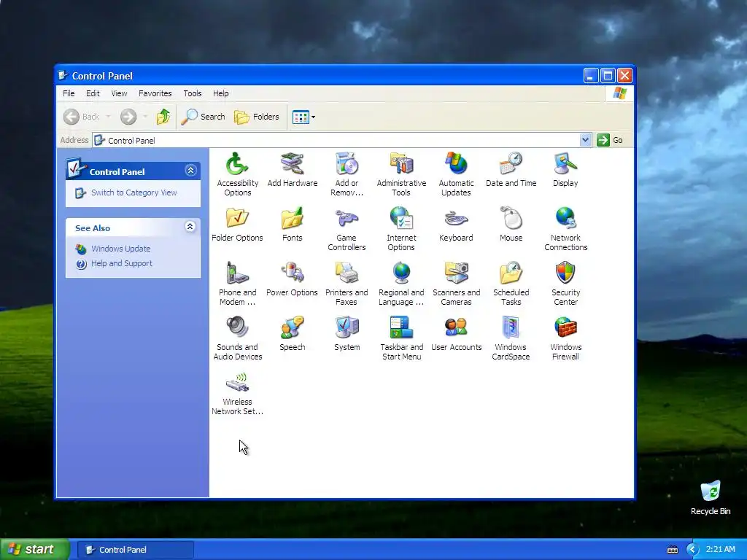Open Network Connections
The height and width of the screenshot is (560, 747).
[x=565, y=229]
